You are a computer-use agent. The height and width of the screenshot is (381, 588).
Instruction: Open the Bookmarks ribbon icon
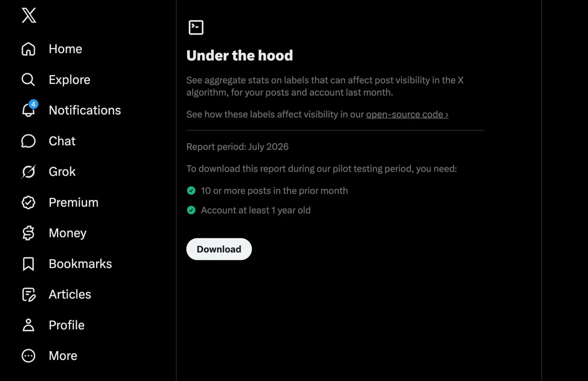[x=28, y=264]
